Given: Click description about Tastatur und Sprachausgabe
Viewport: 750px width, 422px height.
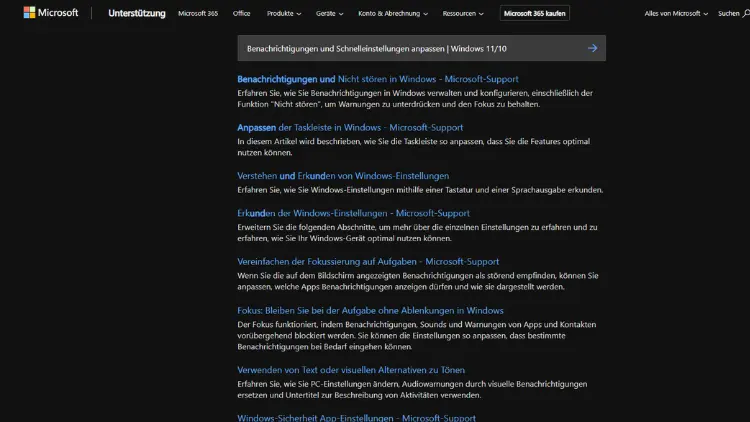Looking at the screenshot, I should click(x=420, y=190).
